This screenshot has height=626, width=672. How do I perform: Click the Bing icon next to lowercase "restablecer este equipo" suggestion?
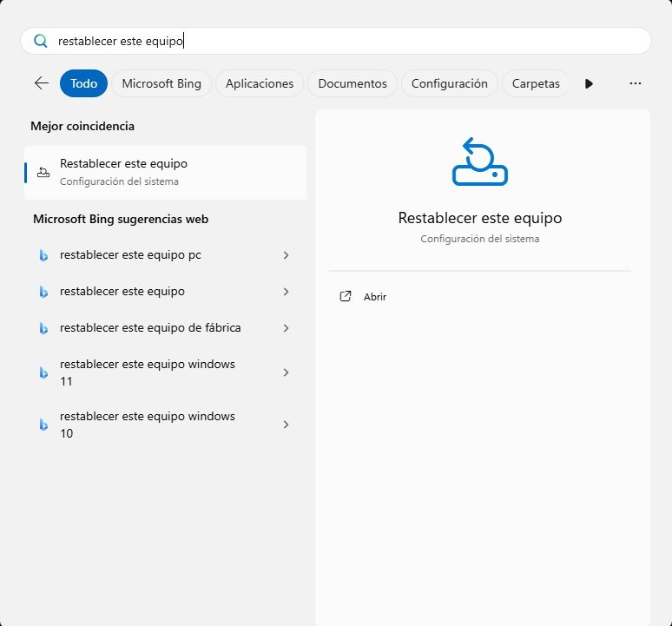pyautogui.click(x=43, y=292)
